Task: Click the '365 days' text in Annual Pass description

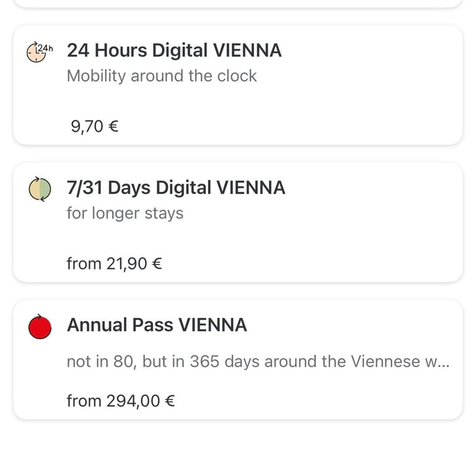Action: (x=224, y=362)
